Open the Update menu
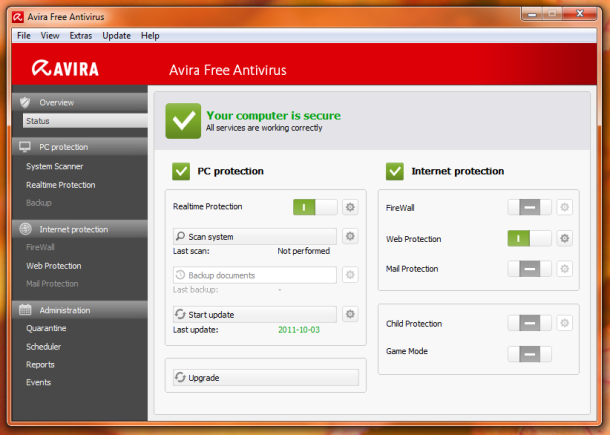Image resolution: width=610 pixels, height=435 pixels. tap(116, 35)
